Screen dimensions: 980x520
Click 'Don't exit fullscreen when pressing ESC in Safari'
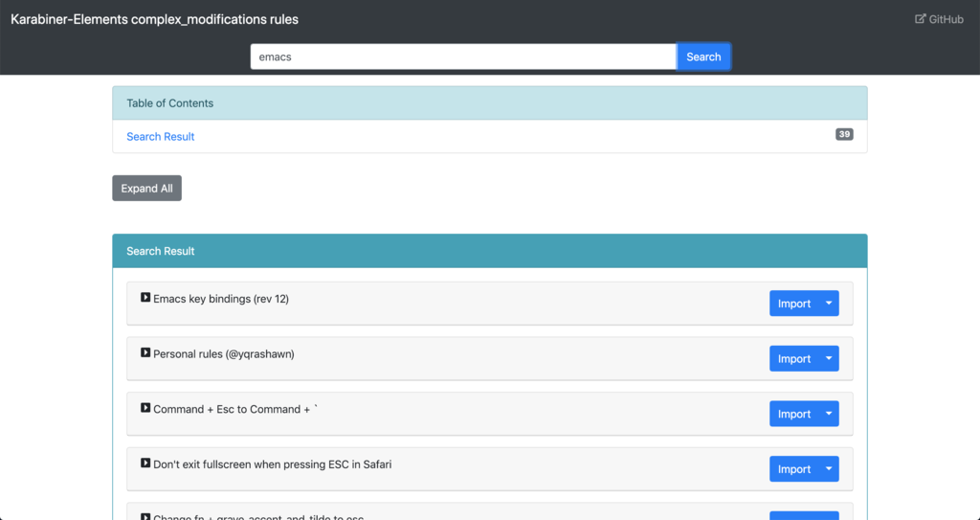(273, 464)
